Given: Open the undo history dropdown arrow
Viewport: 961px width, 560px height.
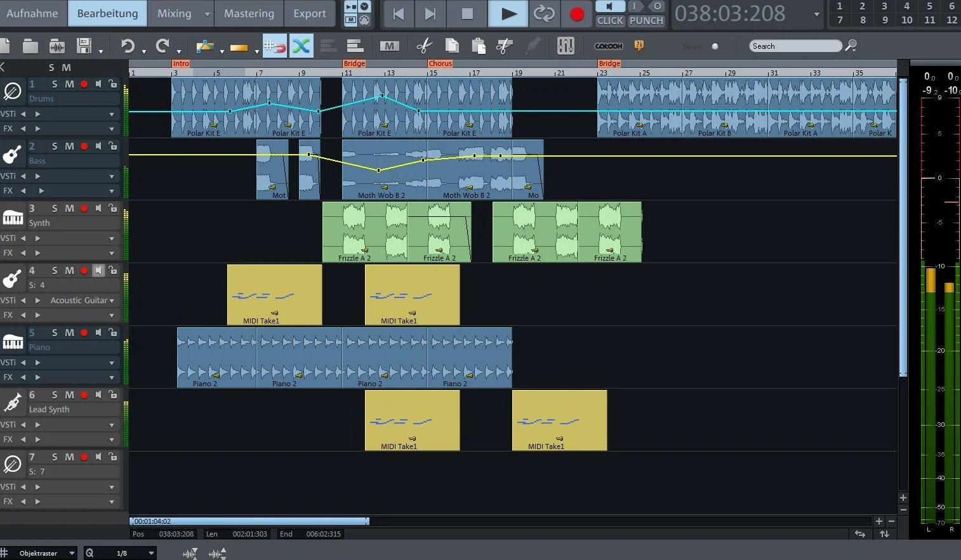Looking at the screenshot, I should 144,51.
